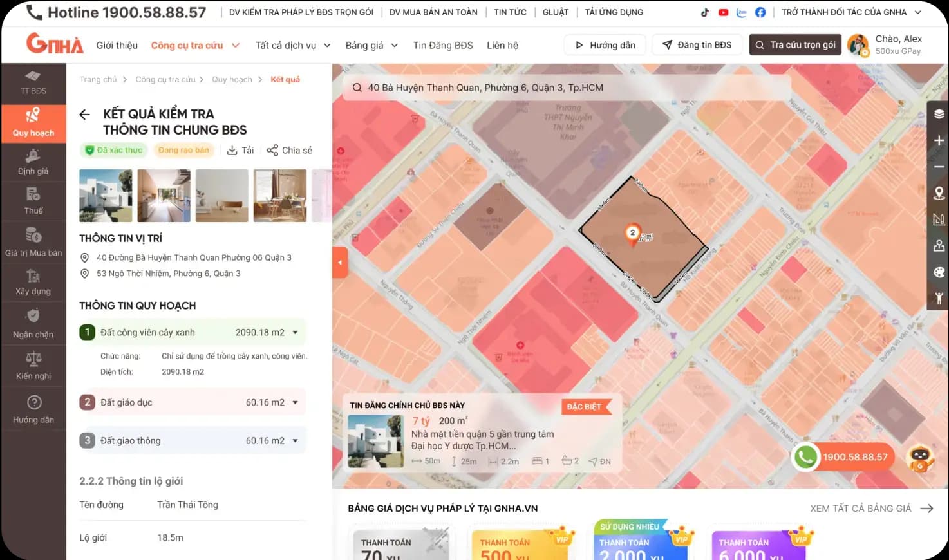
Task: Open the Công cụ tra cứu dropdown
Action: click(195, 46)
